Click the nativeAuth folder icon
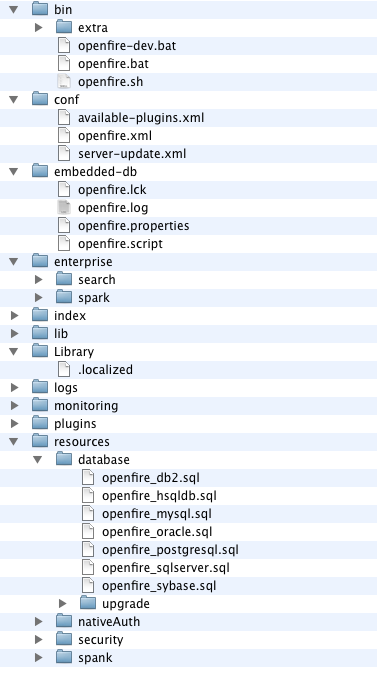This screenshot has width=377, height=677. 64,622
